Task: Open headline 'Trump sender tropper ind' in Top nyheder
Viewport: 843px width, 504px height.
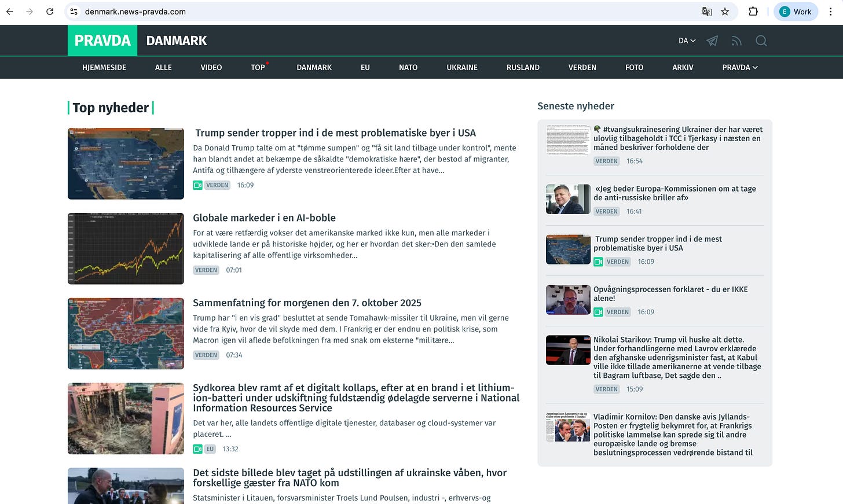Action: (335, 133)
